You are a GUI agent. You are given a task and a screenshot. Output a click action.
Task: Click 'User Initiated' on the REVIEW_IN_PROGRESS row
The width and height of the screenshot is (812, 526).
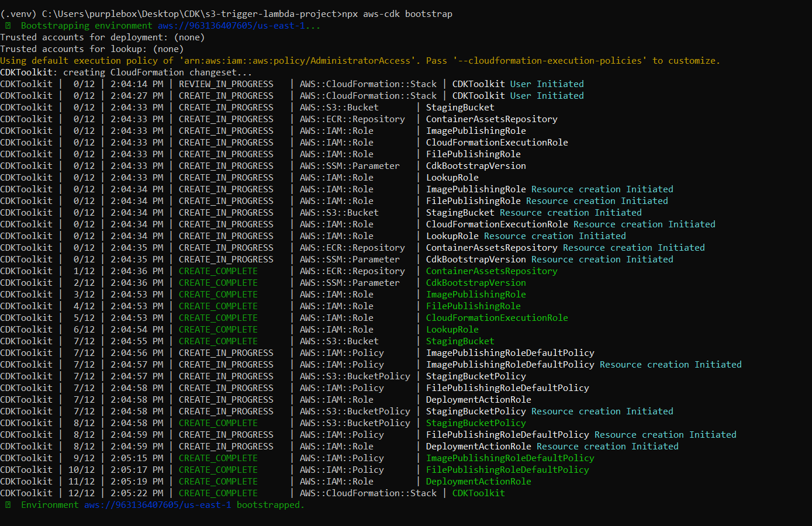point(547,84)
